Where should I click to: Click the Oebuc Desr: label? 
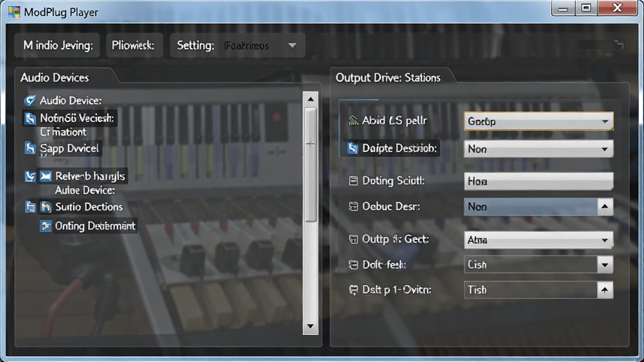(x=391, y=206)
